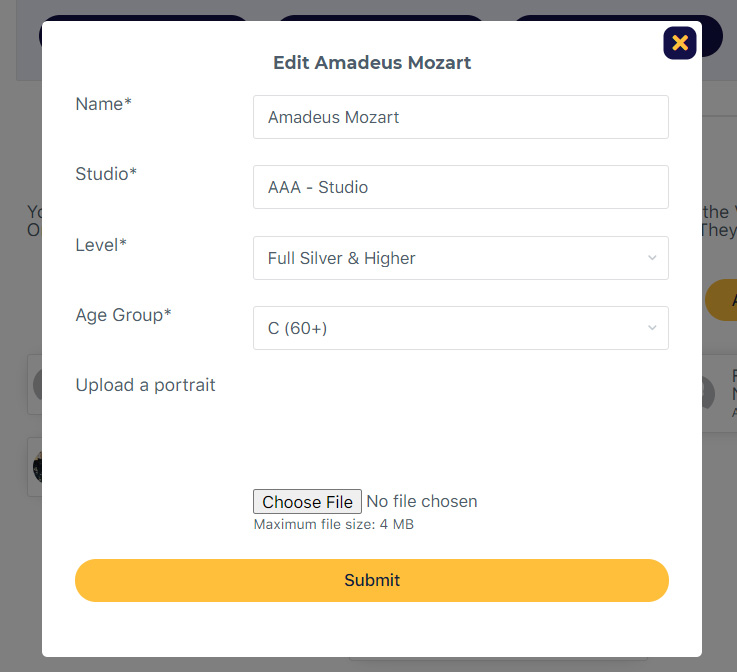Close the Edit Amadeus Mozart dialog
737x672 pixels.
tap(680, 43)
